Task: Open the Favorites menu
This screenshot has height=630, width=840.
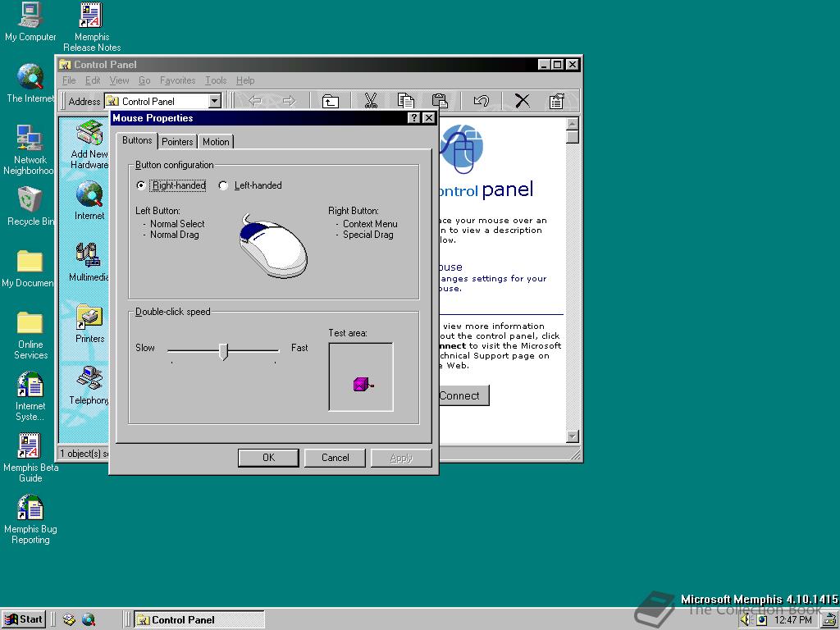Action: (178, 80)
